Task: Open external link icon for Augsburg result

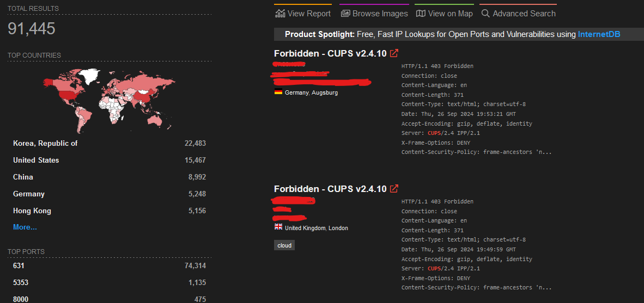Action: [x=394, y=53]
